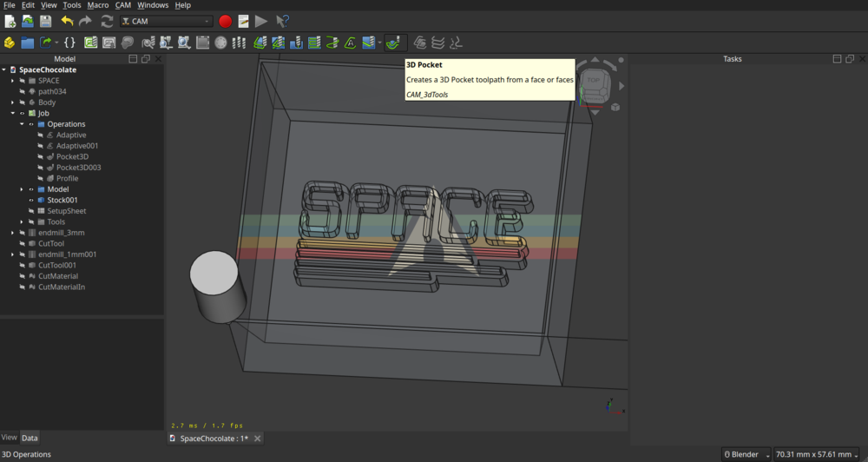Screen dimensions: 868x462
Task: Expand the Body tree node
Action: [13, 102]
